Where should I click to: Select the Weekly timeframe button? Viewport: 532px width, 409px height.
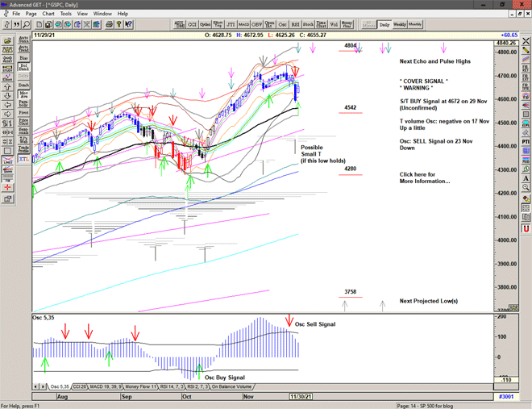pyautogui.click(x=400, y=24)
